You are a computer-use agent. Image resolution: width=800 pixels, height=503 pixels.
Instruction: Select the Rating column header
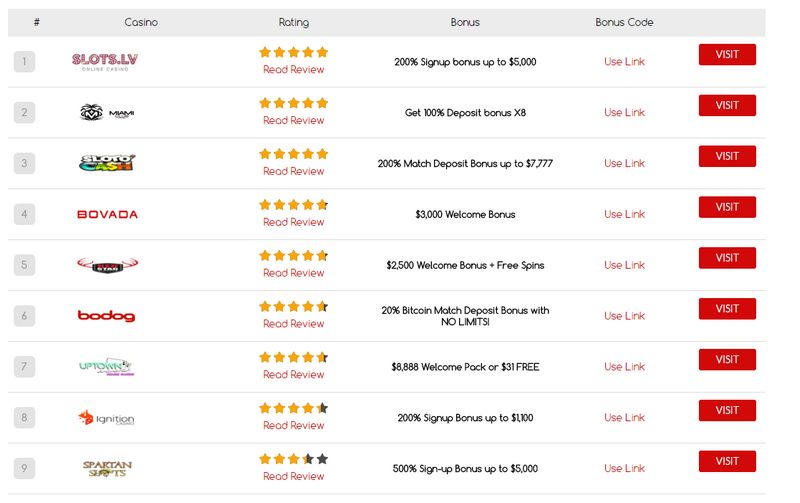coord(293,22)
